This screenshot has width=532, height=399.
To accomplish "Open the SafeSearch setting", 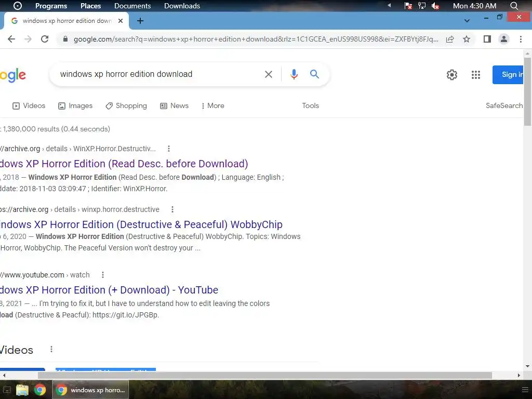I will coord(504,105).
